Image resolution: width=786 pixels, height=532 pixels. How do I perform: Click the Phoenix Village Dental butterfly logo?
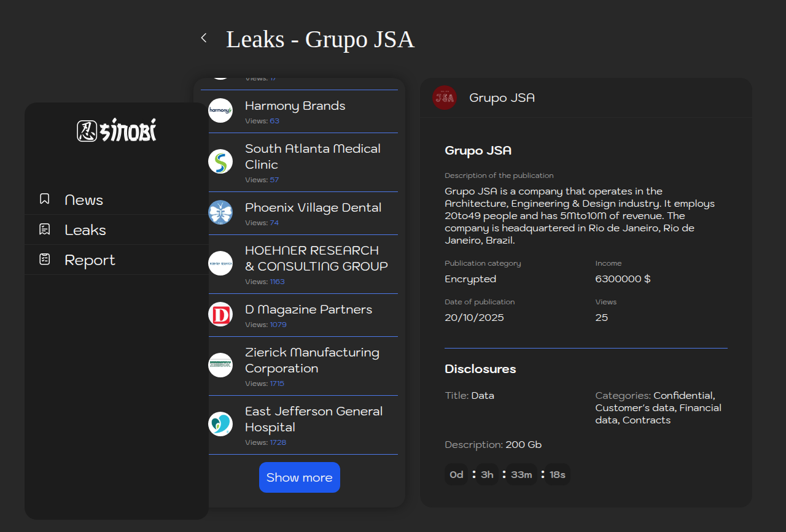click(220, 212)
